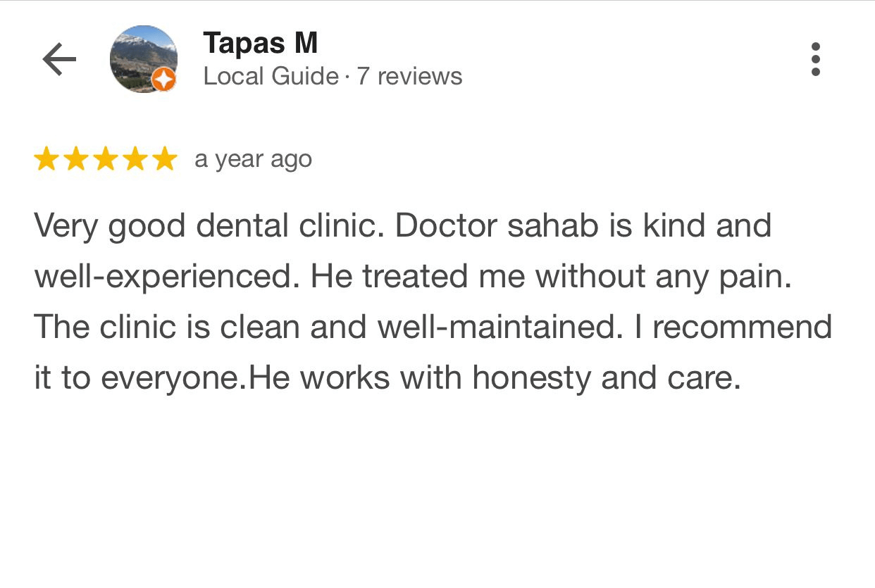Click the Local Guide label
This screenshot has width=875, height=588.
tap(271, 76)
